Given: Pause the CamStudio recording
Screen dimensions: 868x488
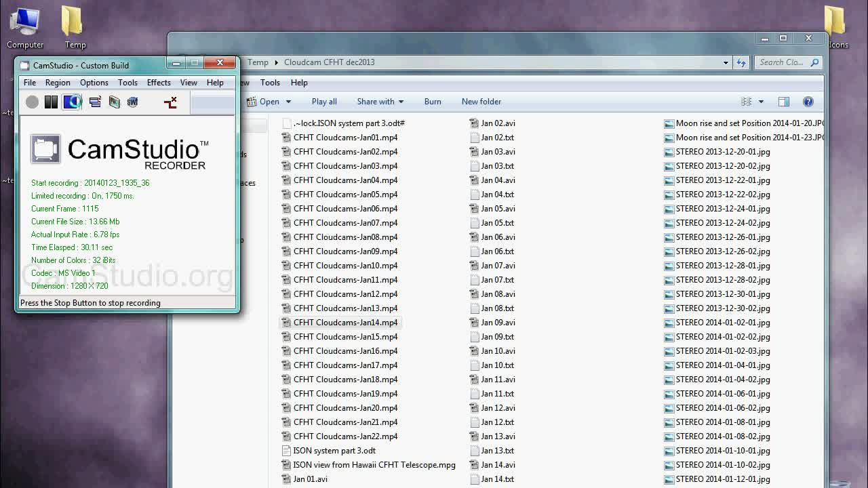Looking at the screenshot, I should (51, 102).
